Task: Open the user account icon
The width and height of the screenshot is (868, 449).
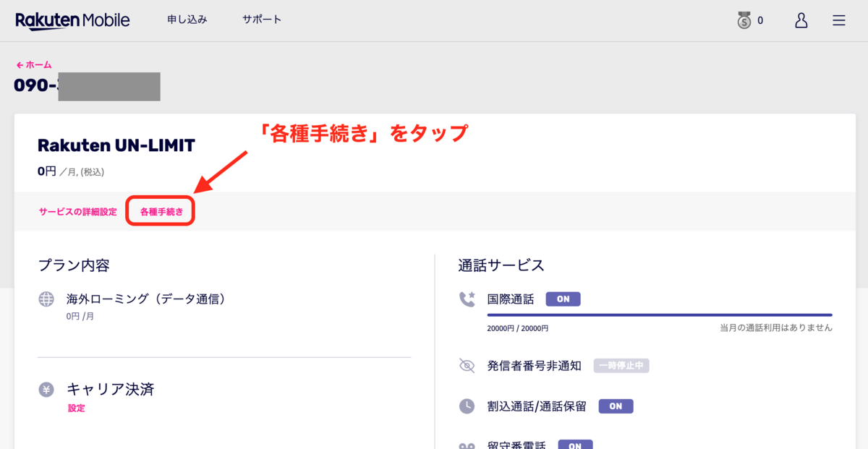Action: 801,20
